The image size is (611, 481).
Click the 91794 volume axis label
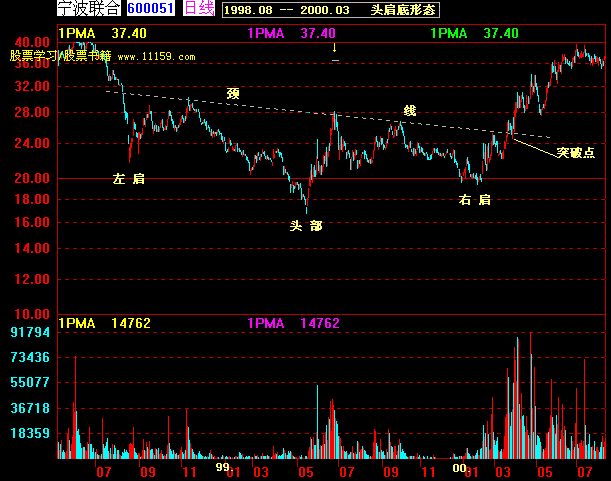pyautogui.click(x=30, y=332)
